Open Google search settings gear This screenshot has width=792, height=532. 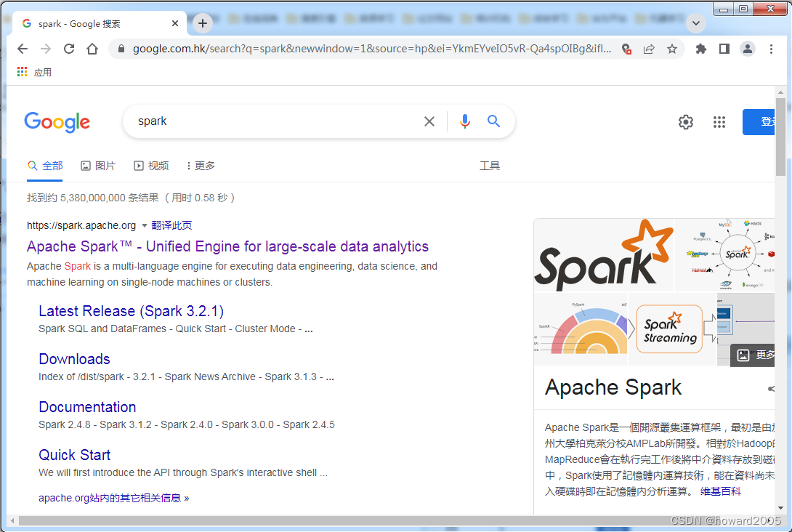click(x=685, y=122)
